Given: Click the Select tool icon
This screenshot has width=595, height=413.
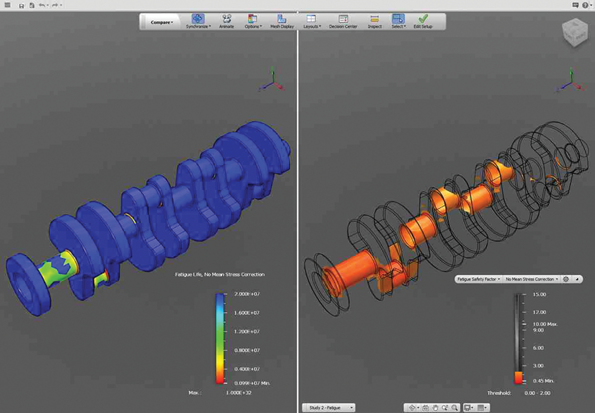Looking at the screenshot, I should pos(398,19).
